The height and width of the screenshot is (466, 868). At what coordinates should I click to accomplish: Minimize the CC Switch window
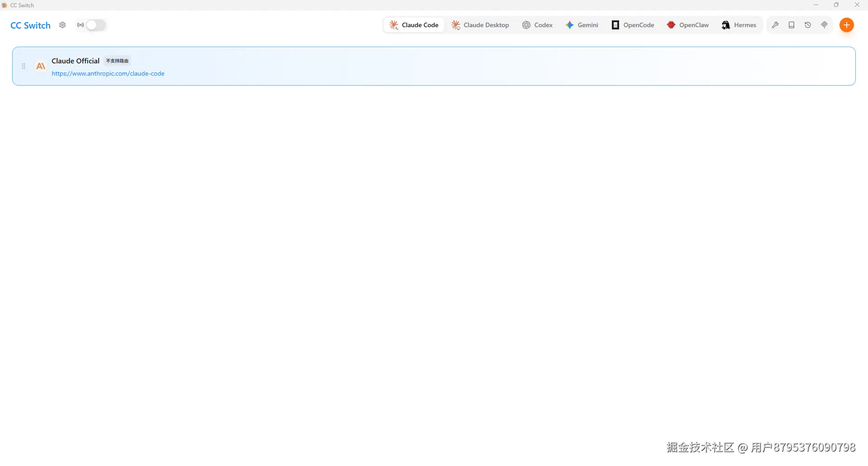tap(816, 5)
